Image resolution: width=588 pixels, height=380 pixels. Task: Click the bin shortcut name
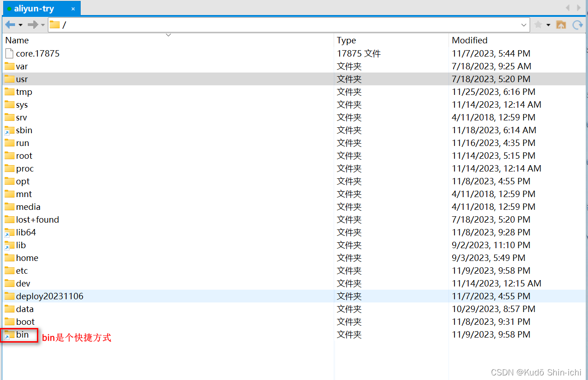[22, 334]
